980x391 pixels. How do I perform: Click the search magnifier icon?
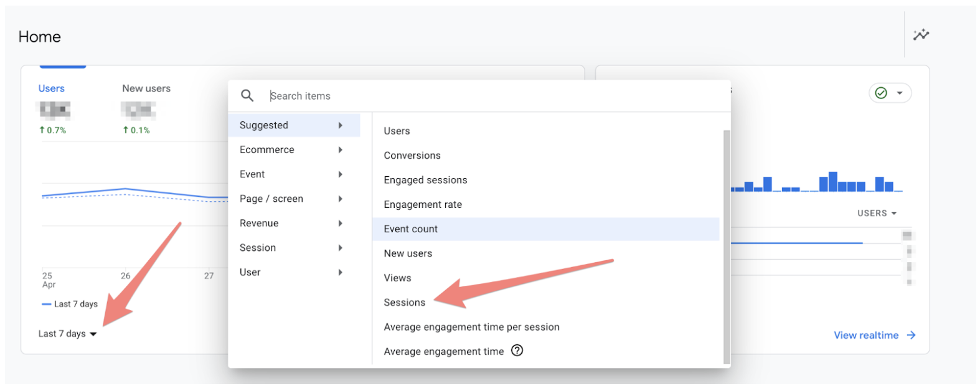click(247, 96)
